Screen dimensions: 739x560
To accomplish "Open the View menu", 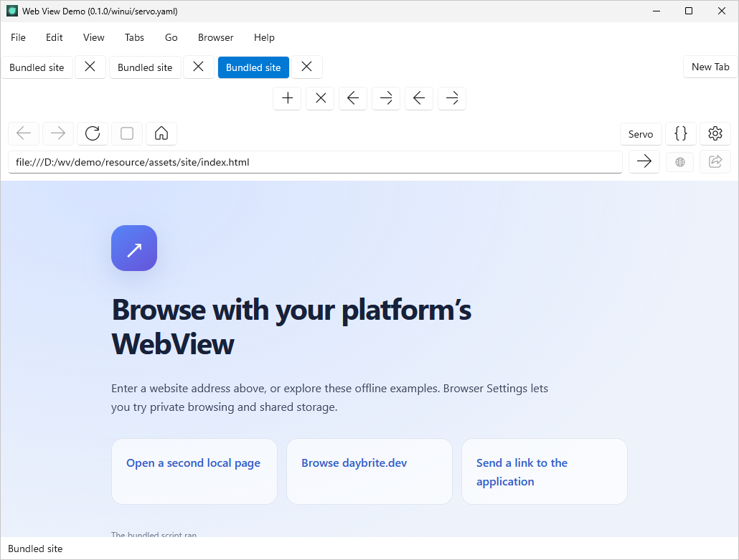I will click(94, 38).
